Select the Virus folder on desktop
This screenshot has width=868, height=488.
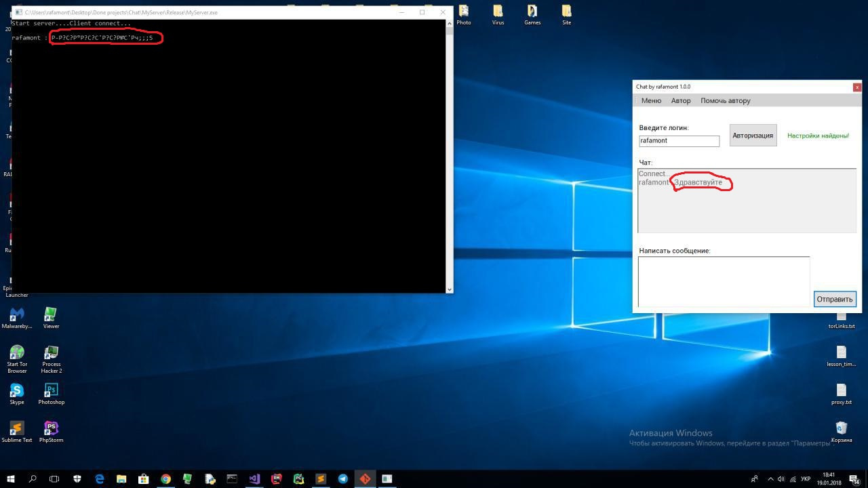pos(498,15)
